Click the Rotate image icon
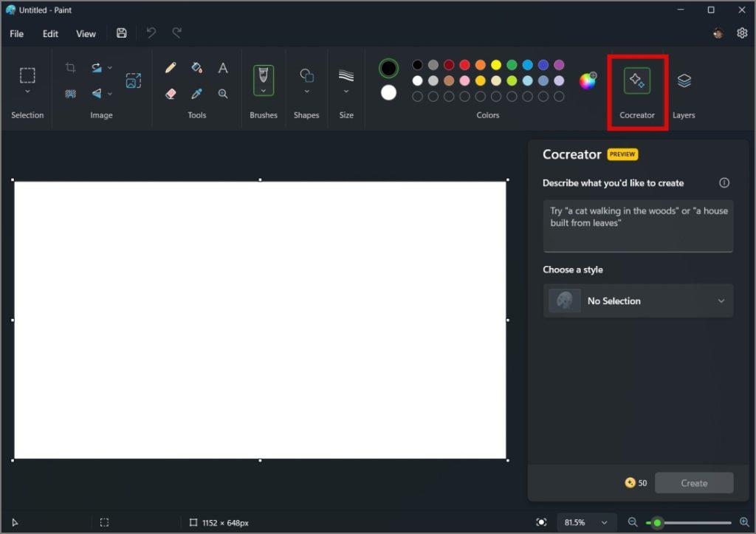 (x=97, y=67)
